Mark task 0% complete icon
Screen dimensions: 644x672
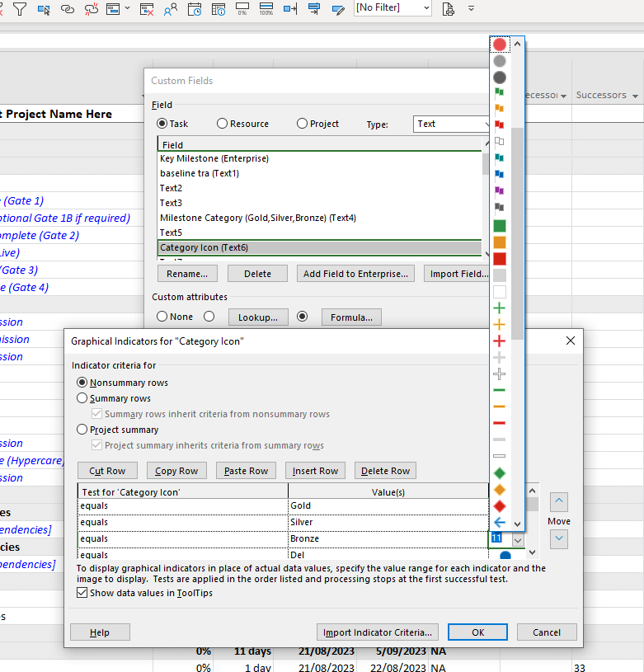[x=242, y=9]
